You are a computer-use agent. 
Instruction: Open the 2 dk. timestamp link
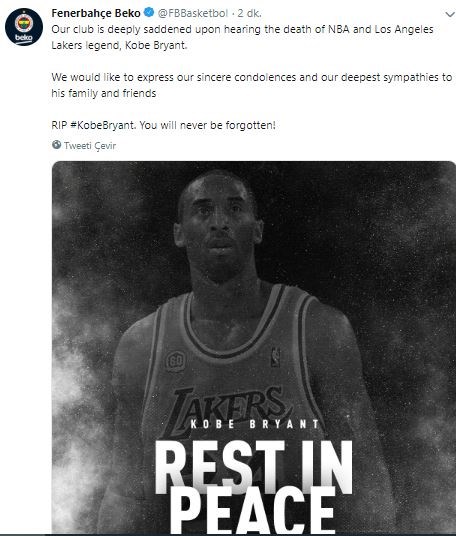(x=250, y=13)
